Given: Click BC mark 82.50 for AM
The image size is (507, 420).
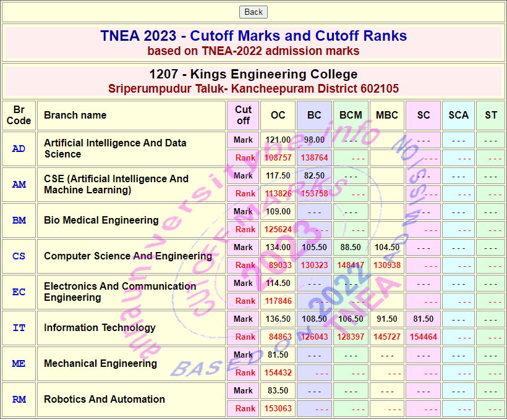Looking at the screenshot, I should (314, 176).
